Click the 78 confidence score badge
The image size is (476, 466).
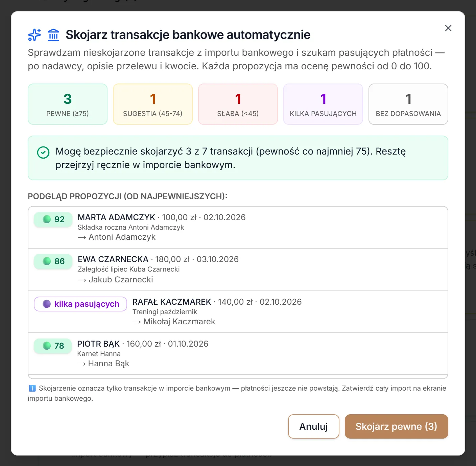(x=53, y=346)
